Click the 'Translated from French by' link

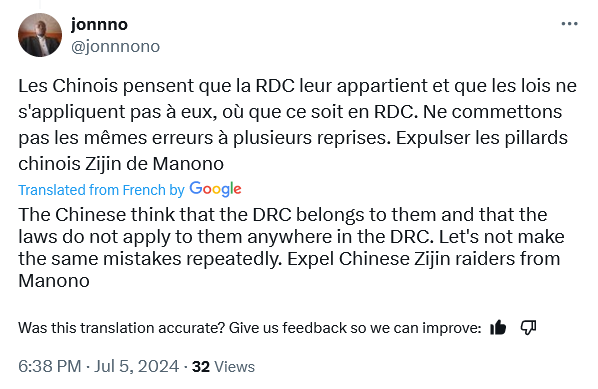pyautogui.click(x=101, y=190)
